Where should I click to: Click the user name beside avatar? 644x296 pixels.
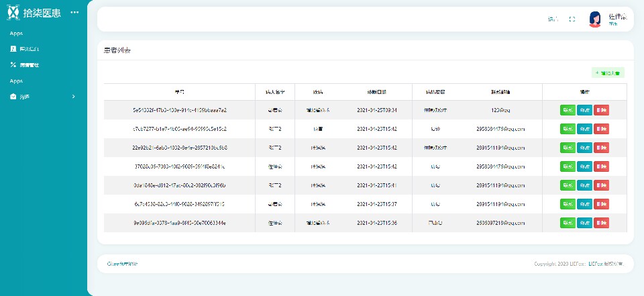pyautogui.click(x=618, y=16)
